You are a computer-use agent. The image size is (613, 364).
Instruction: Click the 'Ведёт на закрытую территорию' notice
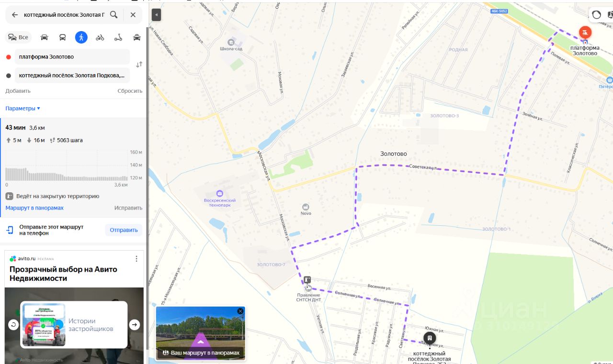point(58,196)
